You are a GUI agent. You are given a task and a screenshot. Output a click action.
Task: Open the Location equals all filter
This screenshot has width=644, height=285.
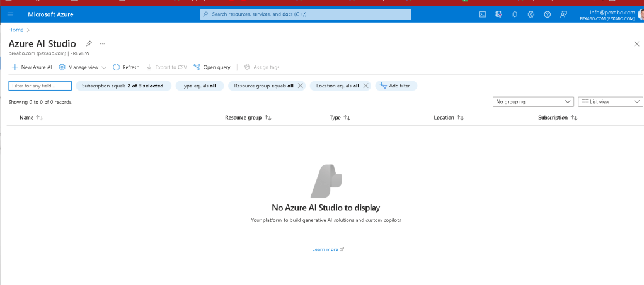(337, 86)
